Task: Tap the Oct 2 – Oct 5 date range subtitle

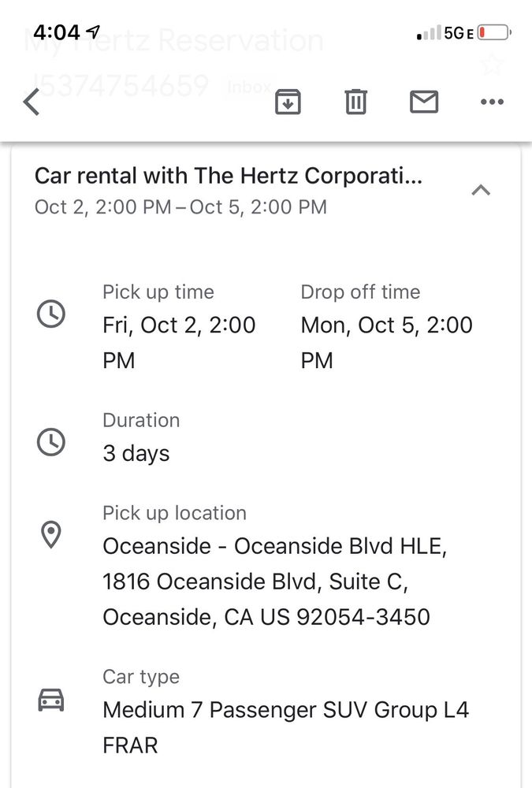Action: click(x=180, y=207)
